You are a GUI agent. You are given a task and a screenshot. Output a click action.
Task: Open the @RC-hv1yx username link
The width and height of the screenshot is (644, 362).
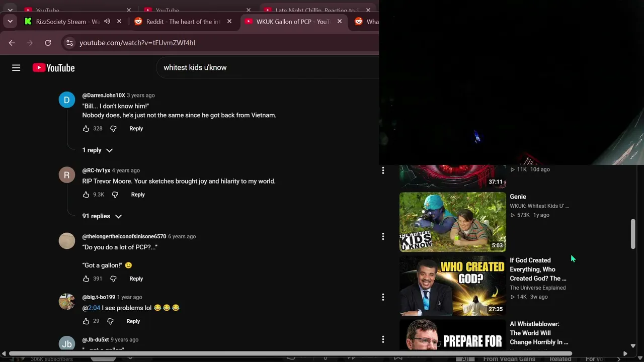click(x=96, y=170)
